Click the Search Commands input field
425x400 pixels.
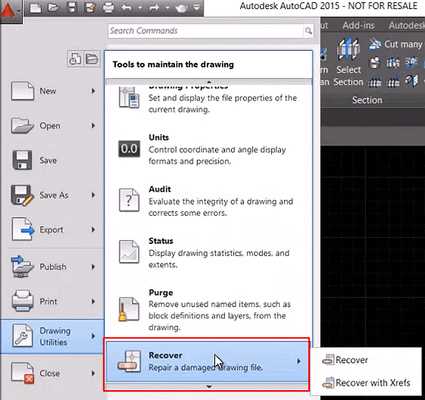coord(206,31)
